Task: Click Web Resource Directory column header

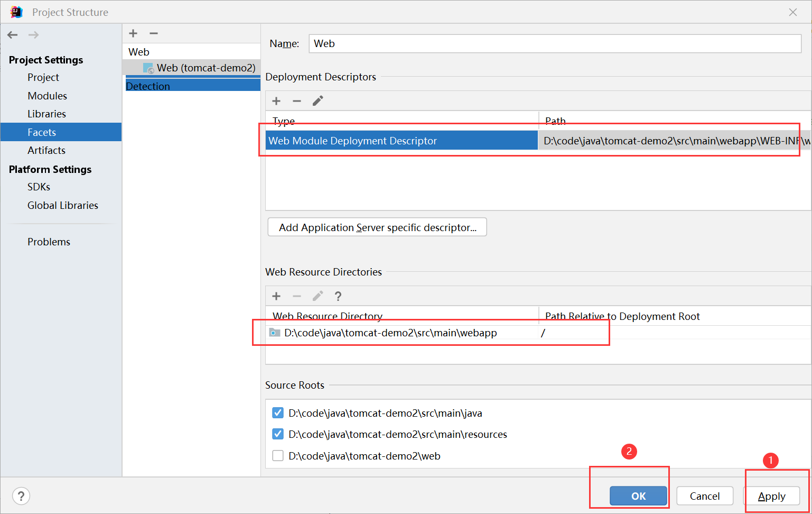Action: point(402,316)
